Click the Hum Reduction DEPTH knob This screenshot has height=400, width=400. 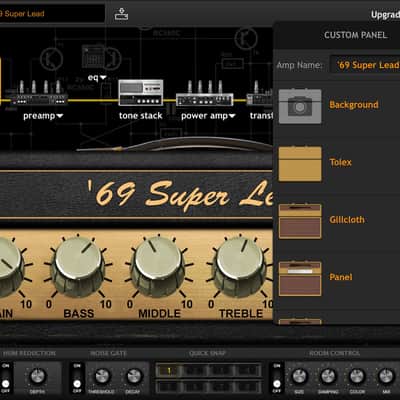click(x=37, y=376)
